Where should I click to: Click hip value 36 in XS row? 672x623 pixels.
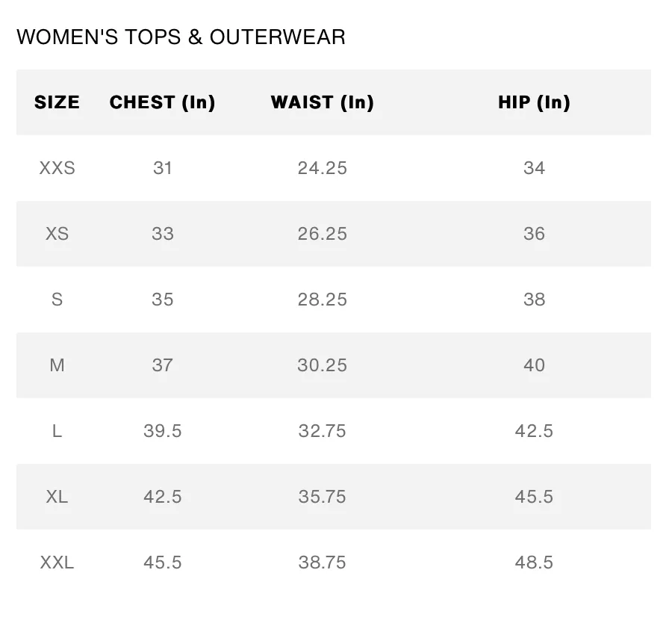pyautogui.click(x=534, y=234)
